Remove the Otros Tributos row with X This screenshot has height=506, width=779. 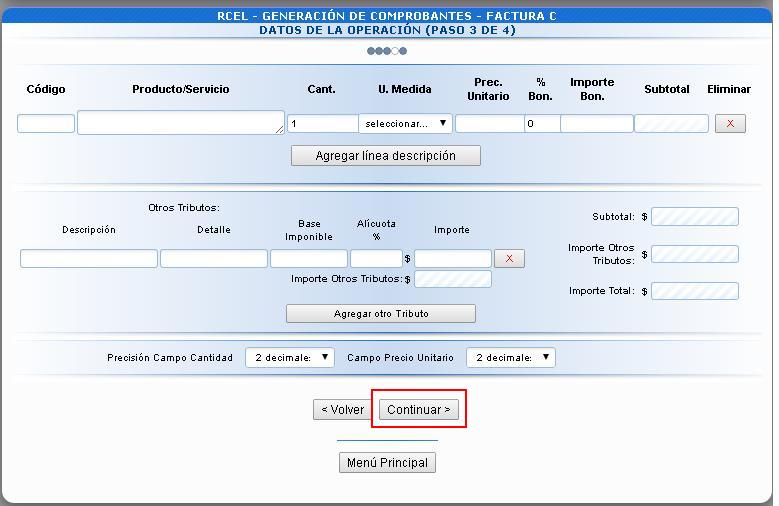pos(509,259)
